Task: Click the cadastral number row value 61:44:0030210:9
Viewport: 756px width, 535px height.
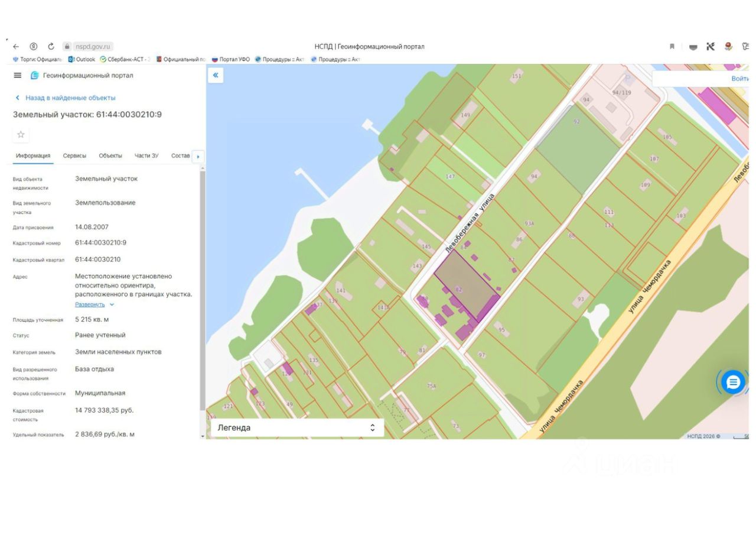Action: coord(100,242)
